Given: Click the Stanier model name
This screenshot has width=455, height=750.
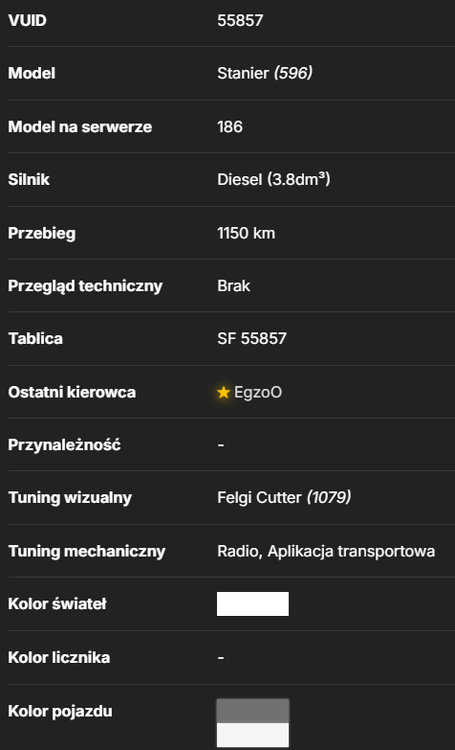Looking at the screenshot, I should point(243,73).
